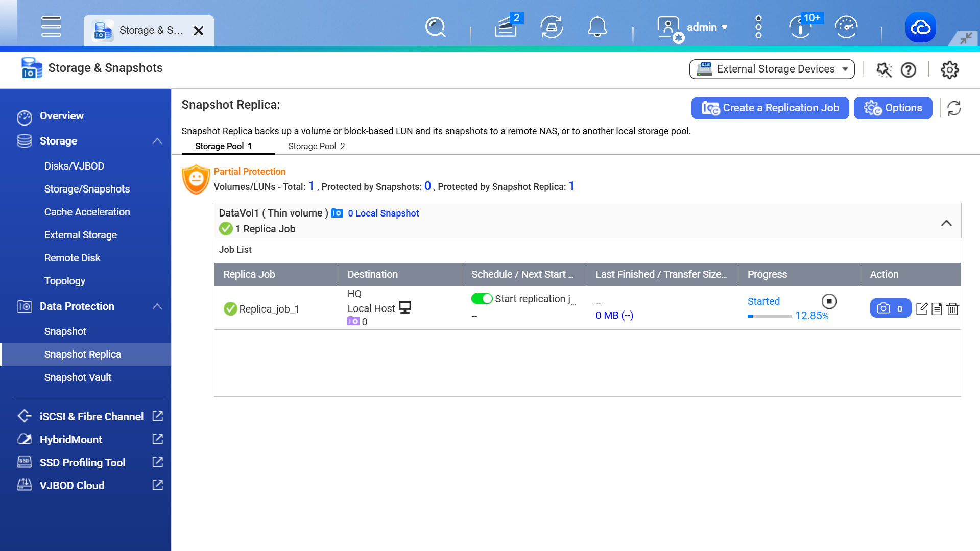
Task: Sort by Destination column header
Action: point(400,274)
